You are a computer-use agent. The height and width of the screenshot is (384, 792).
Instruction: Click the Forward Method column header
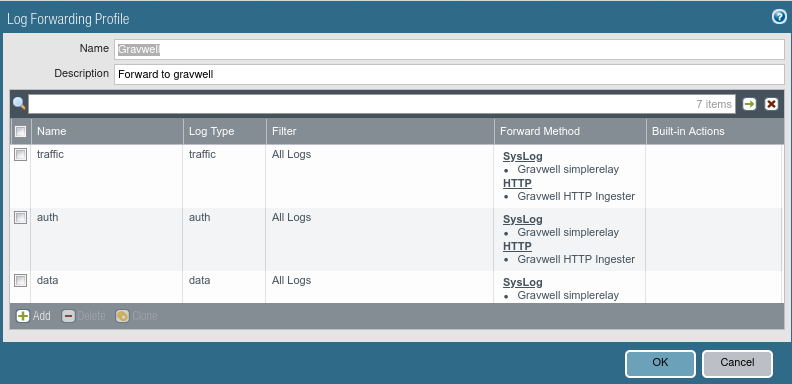(570, 131)
